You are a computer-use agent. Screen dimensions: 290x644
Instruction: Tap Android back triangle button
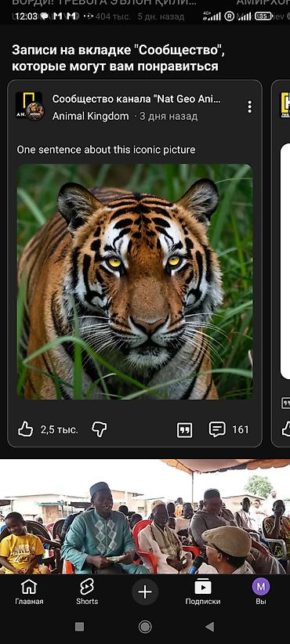coord(210,626)
